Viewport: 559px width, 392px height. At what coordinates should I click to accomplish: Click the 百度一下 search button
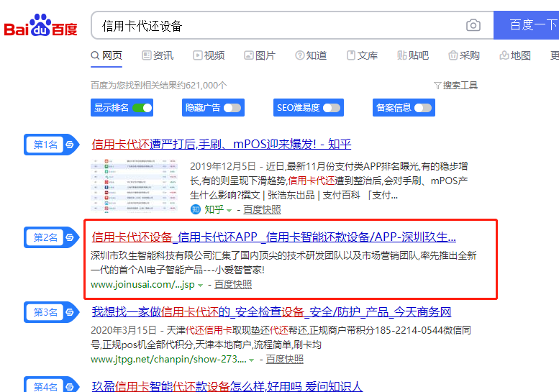pos(526,25)
